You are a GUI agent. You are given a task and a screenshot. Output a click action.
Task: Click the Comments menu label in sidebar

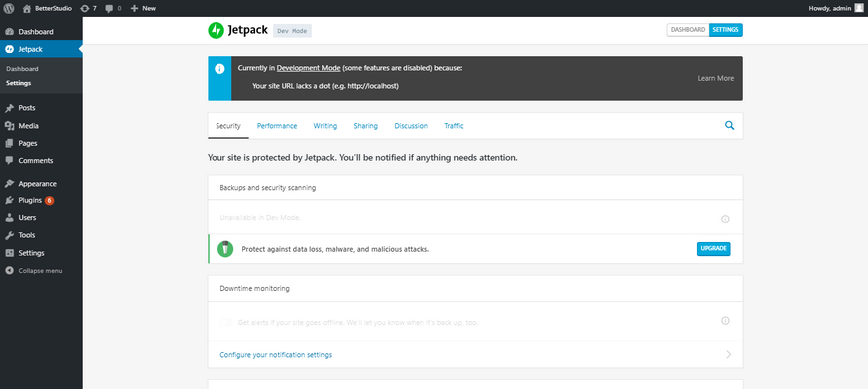[36, 160]
